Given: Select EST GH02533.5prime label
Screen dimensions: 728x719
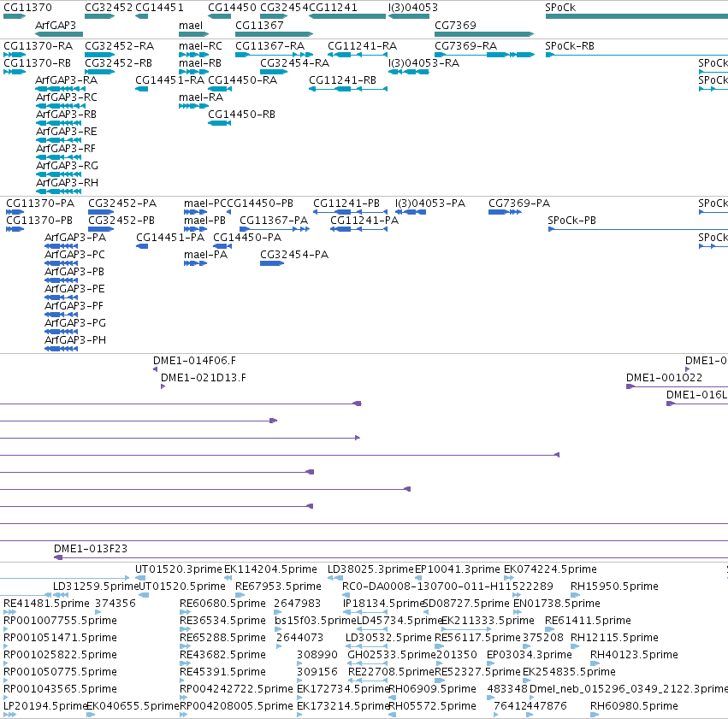Looking at the screenshot, I should 392,655.
